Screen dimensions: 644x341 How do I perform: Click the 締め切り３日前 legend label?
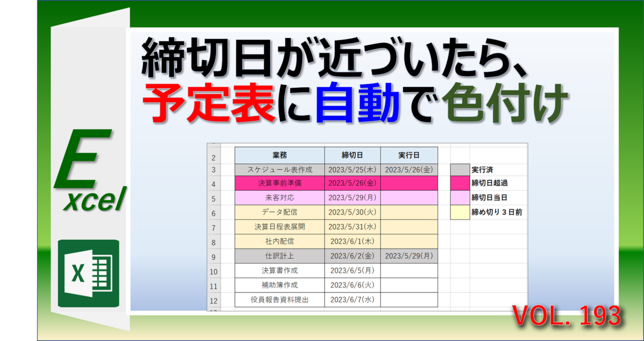click(497, 212)
